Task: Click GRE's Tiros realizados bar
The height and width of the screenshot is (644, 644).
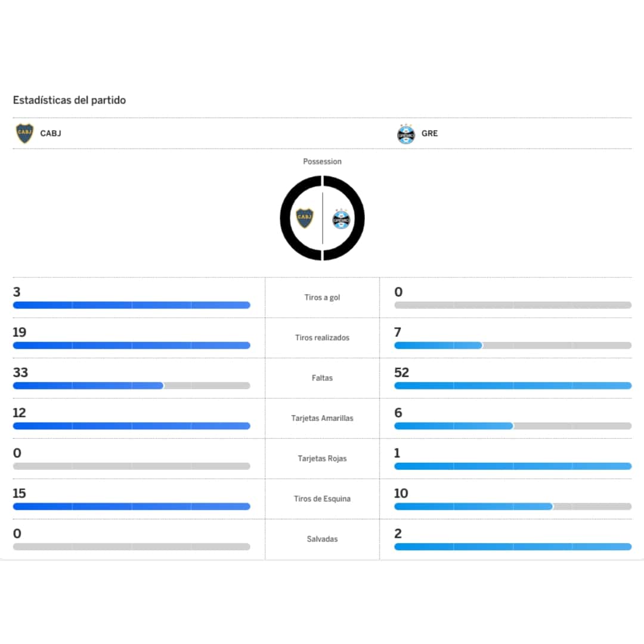Action: 513,345
